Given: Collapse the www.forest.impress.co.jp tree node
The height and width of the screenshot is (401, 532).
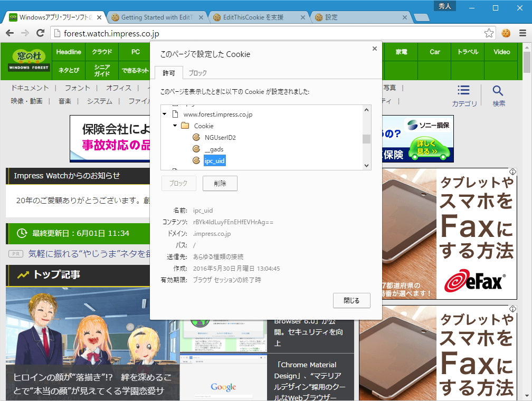Looking at the screenshot, I should [165, 114].
